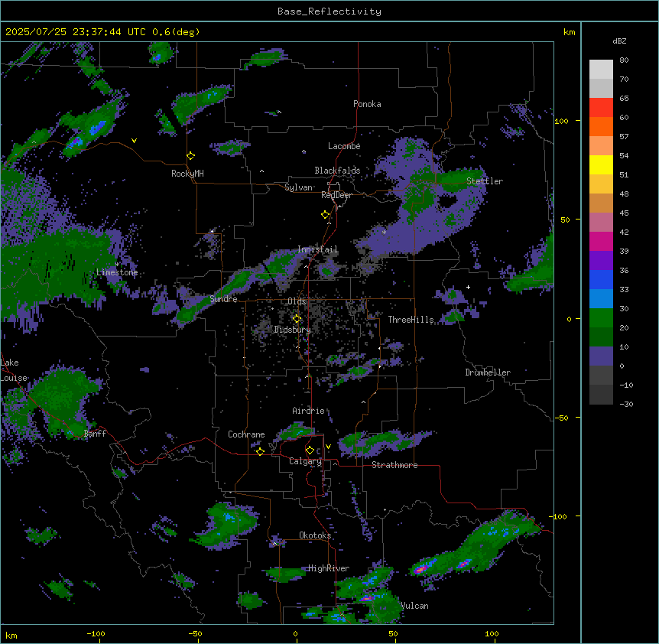This screenshot has width=659, height=644.
Task: Pick the red 65-60 dBZ legend swatch
Action: pos(601,108)
